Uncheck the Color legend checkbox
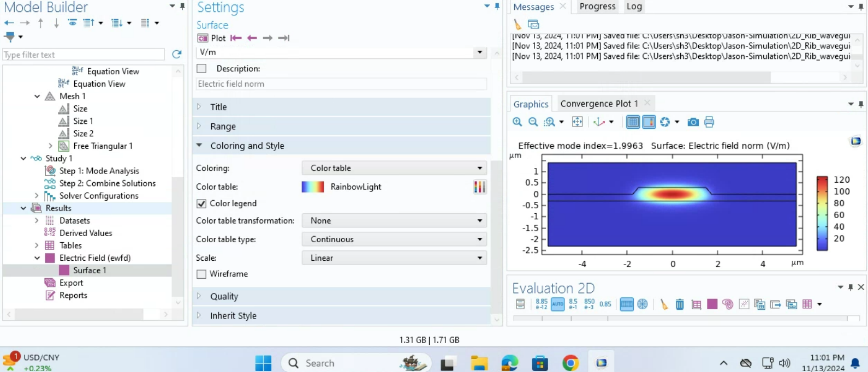Viewport: 868px width, 372px height. coord(201,203)
